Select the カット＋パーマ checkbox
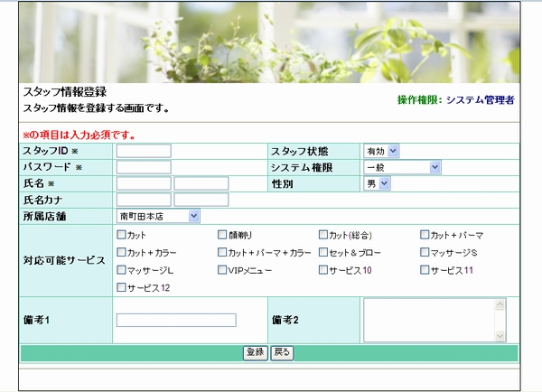The image size is (542, 392). point(425,235)
